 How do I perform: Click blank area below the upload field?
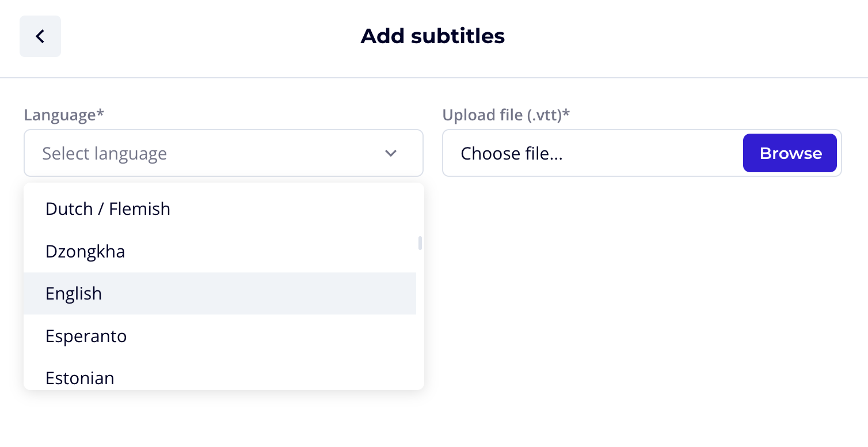pyautogui.click(x=642, y=276)
